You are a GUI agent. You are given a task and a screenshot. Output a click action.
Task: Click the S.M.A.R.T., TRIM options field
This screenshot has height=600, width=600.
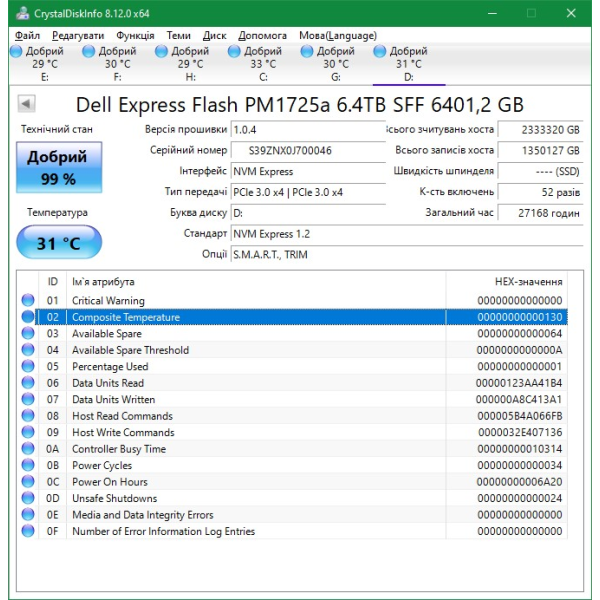tap(407, 254)
